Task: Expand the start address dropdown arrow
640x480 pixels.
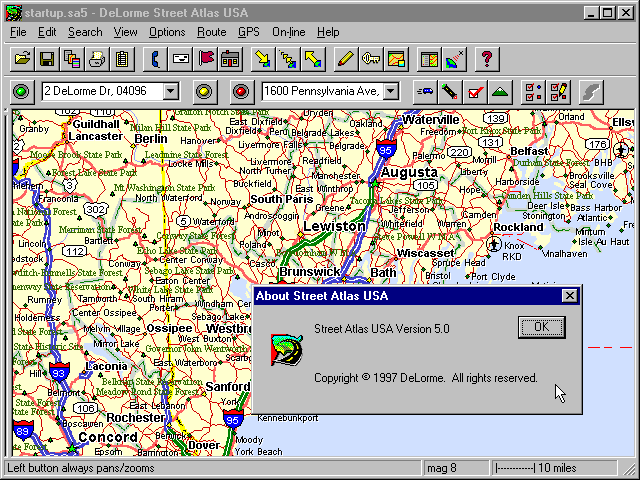Action: 171,91
